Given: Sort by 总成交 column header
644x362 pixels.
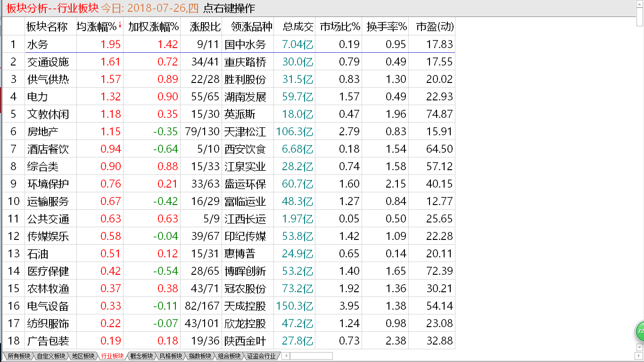Looking at the screenshot, I should tap(298, 27).
